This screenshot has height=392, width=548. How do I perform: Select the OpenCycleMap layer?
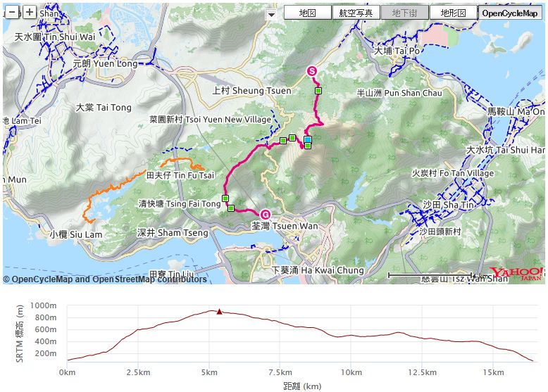coord(509,13)
